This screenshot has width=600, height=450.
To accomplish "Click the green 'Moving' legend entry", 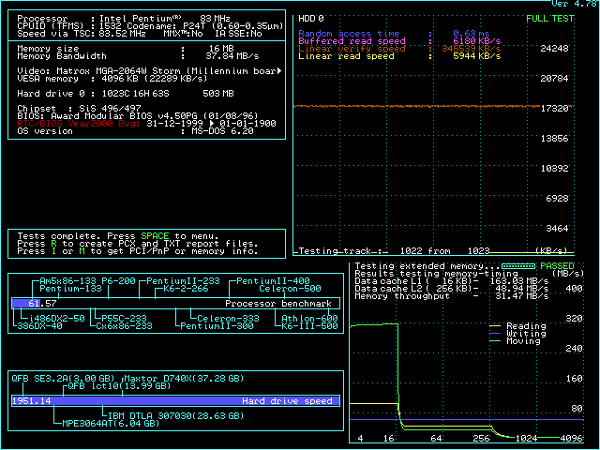I will (515, 341).
